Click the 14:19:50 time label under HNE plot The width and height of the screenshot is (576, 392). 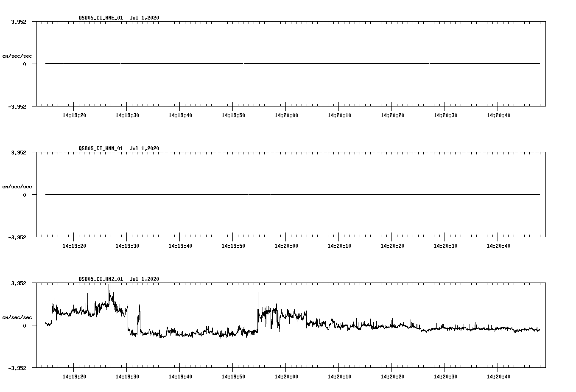click(x=233, y=115)
